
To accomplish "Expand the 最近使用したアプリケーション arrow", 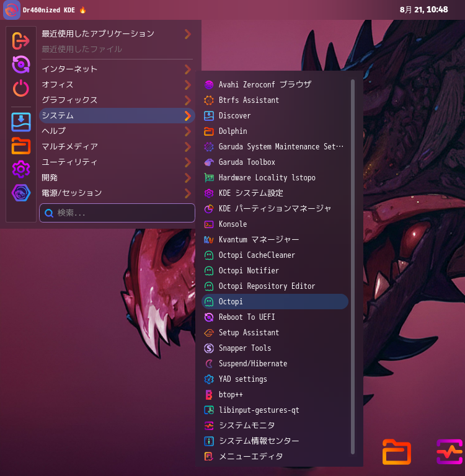I will pos(188,33).
